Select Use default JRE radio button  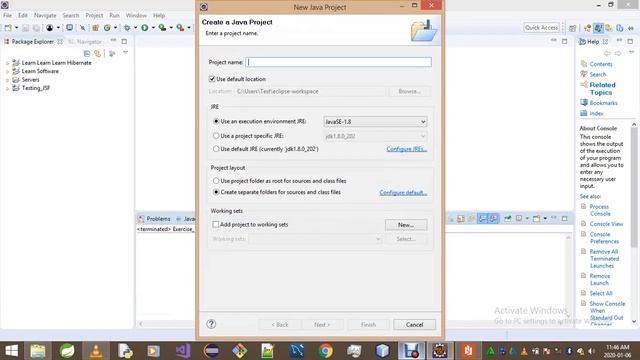click(x=216, y=149)
